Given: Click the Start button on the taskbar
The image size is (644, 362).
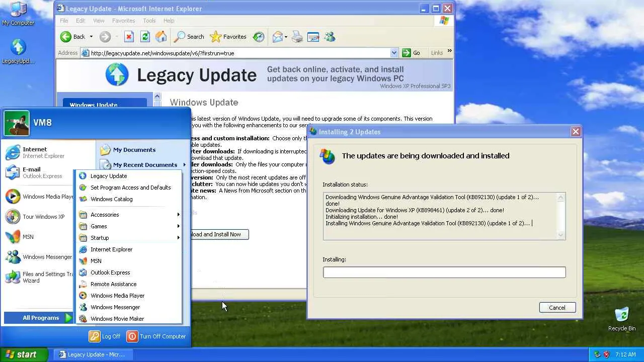Looking at the screenshot, I should (x=24, y=354).
